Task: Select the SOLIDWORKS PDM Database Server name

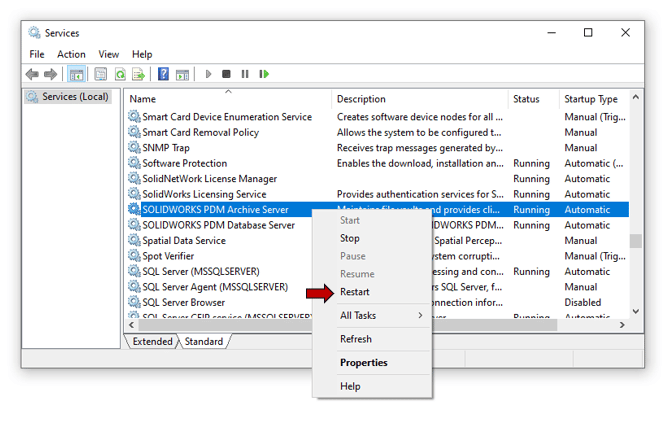Action: coord(218,225)
